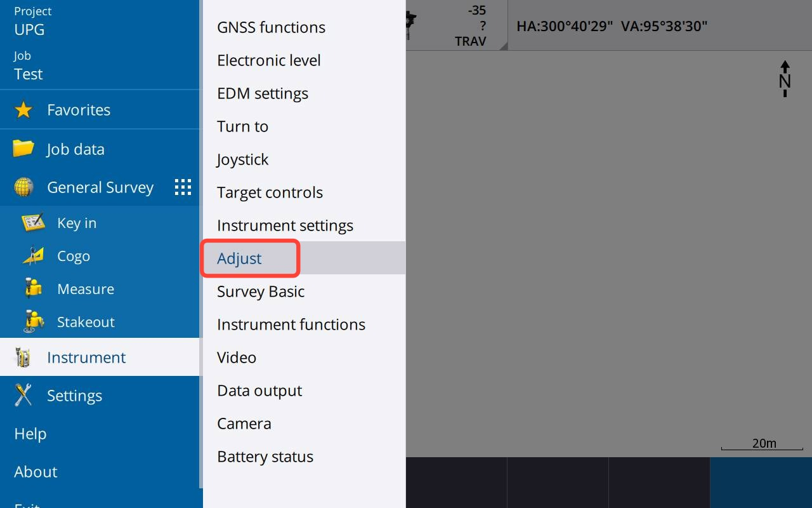The height and width of the screenshot is (508, 812).
Task: Expand the target status corner triangle near TRAV
Action: click(x=503, y=46)
